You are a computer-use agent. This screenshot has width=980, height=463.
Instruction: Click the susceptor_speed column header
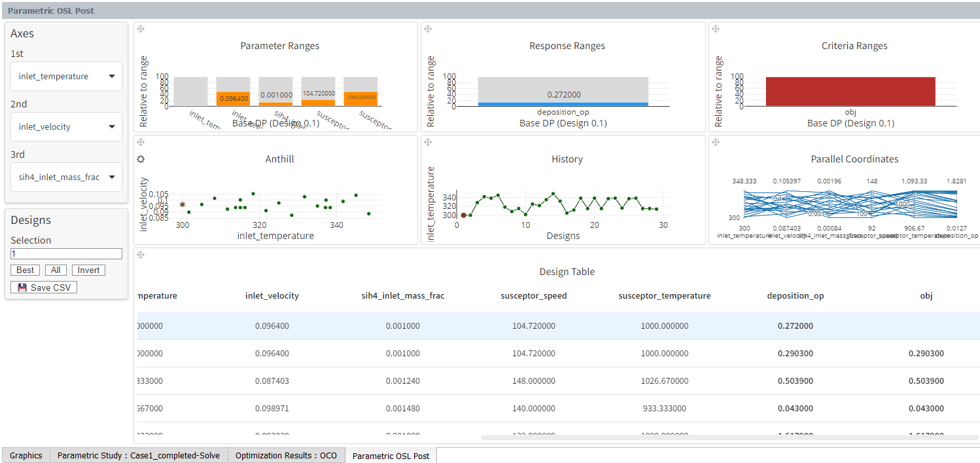point(534,296)
